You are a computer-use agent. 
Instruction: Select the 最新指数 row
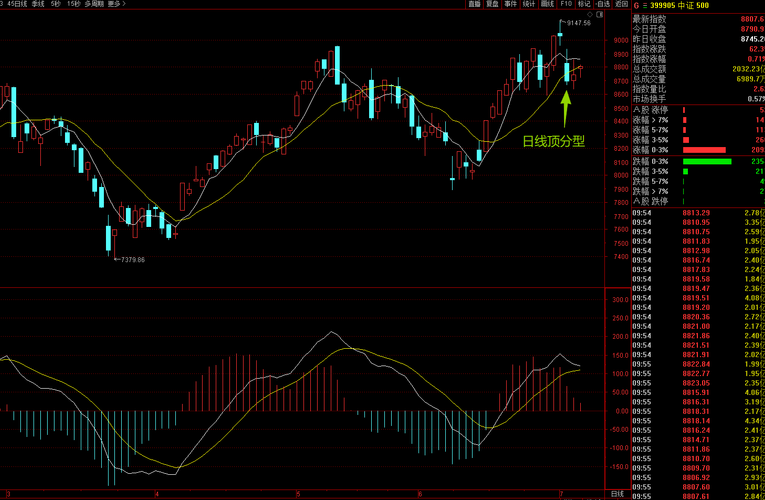698,19
